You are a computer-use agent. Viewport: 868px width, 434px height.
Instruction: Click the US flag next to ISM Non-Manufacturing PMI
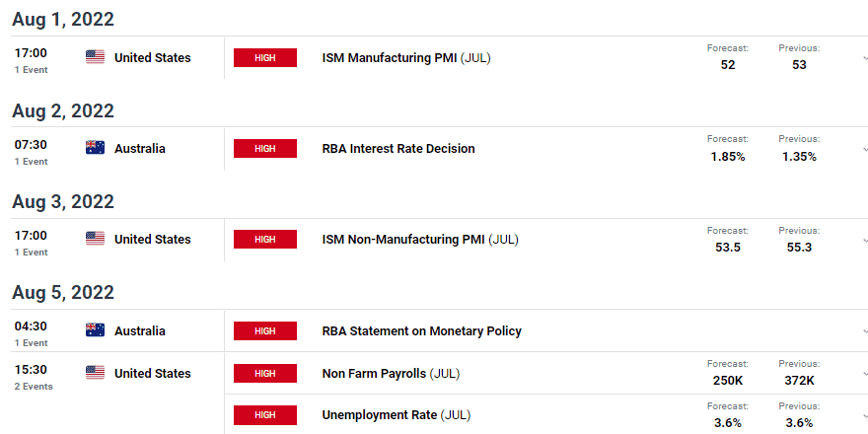pyautogui.click(x=95, y=239)
